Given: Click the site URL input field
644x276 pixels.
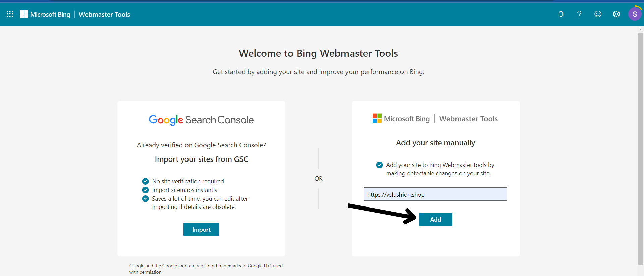Looking at the screenshot, I should coord(435,194).
